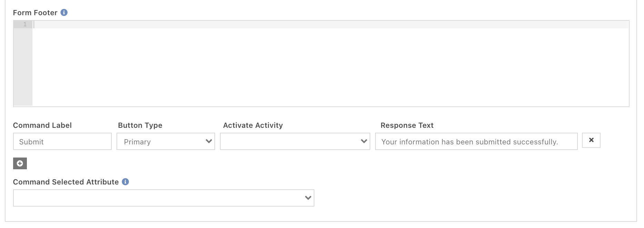Click the "Command Label" heading text

click(42, 125)
